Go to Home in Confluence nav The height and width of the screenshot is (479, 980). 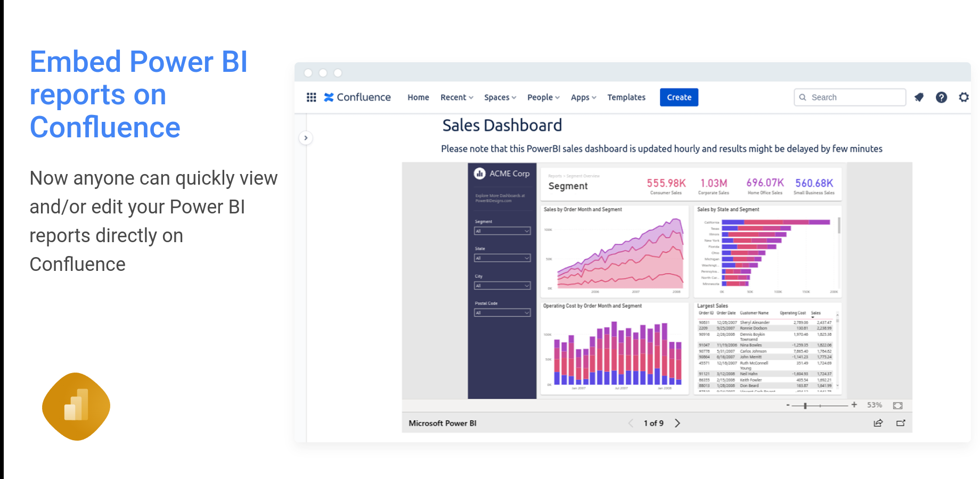coord(418,97)
